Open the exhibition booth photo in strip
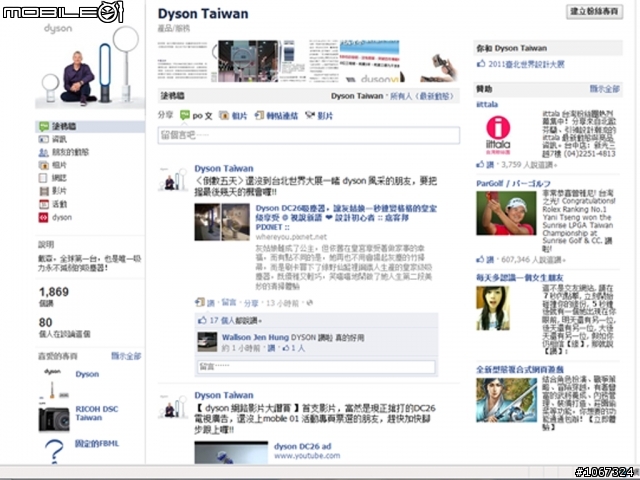 [x=249, y=61]
